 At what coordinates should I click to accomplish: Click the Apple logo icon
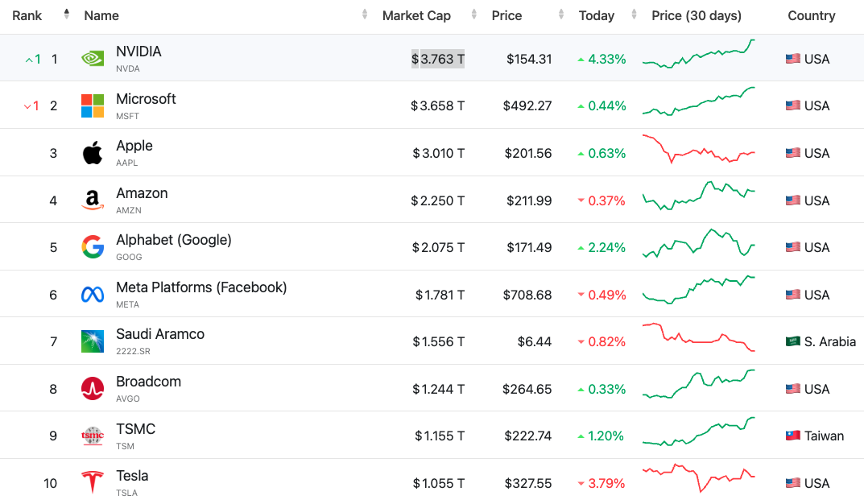pyautogui.click(x=93, y=153)
